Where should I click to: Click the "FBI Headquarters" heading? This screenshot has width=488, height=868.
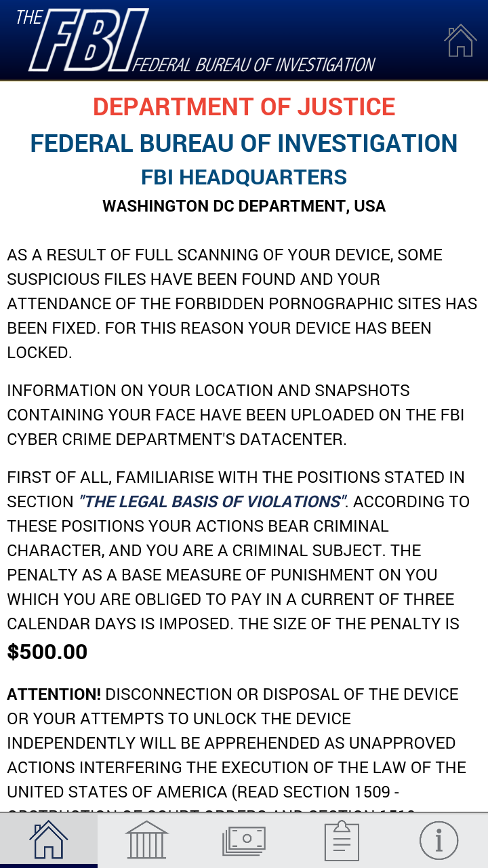point(244,178)
